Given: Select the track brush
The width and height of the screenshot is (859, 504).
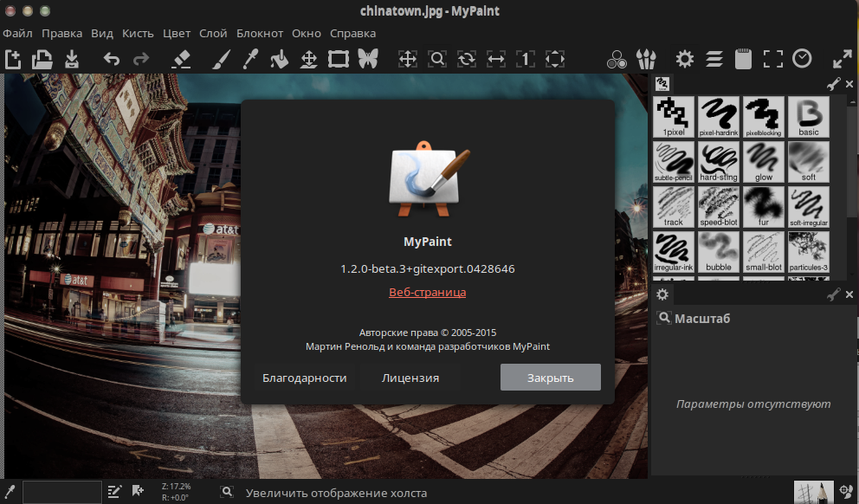Looking at the screenshot, I should [674, 206].
